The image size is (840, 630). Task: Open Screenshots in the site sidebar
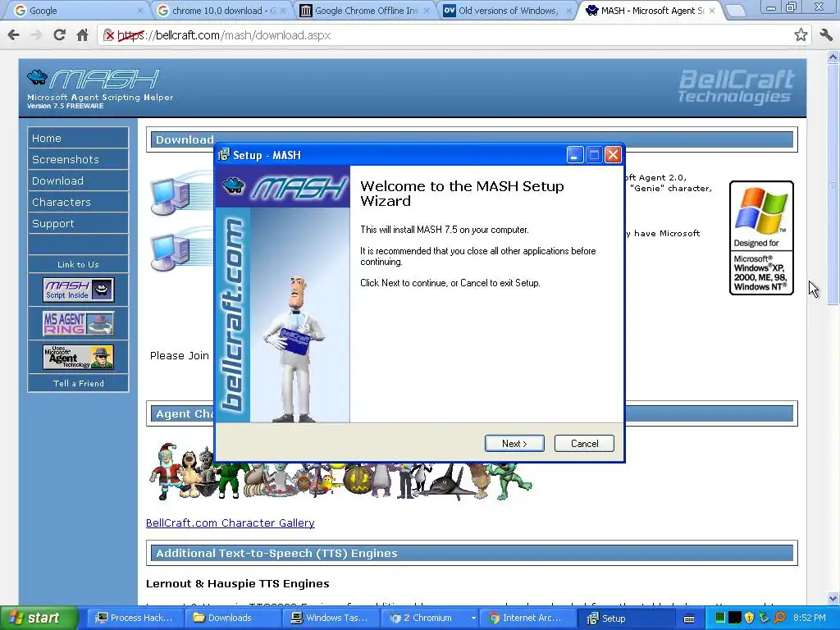click(x=78, y=160)
